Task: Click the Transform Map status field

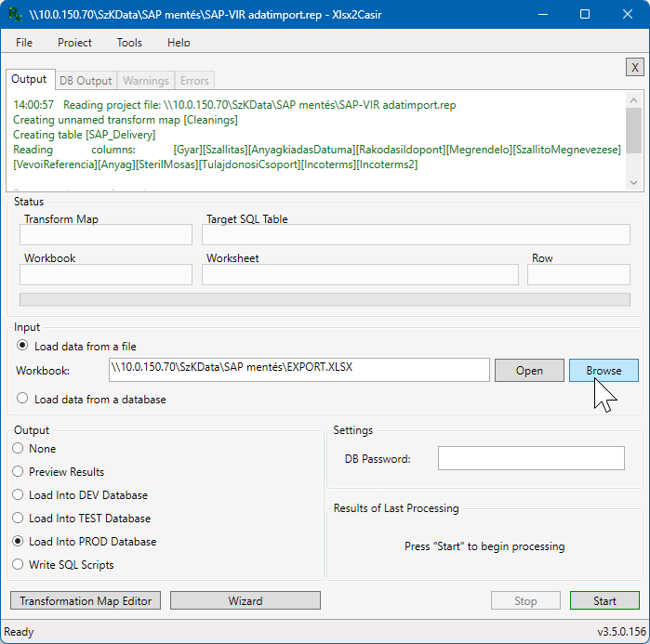Action: 106,235
